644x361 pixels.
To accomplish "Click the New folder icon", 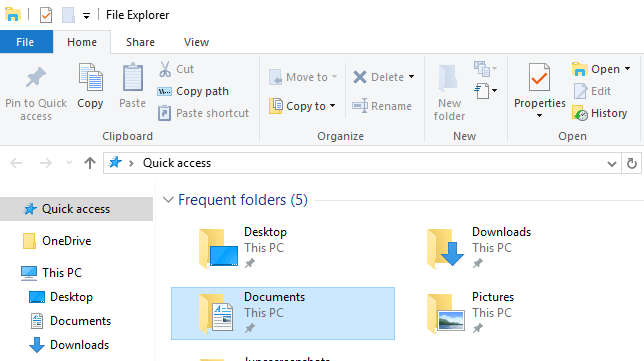I will pyautogui.click(x=449, y=78).
